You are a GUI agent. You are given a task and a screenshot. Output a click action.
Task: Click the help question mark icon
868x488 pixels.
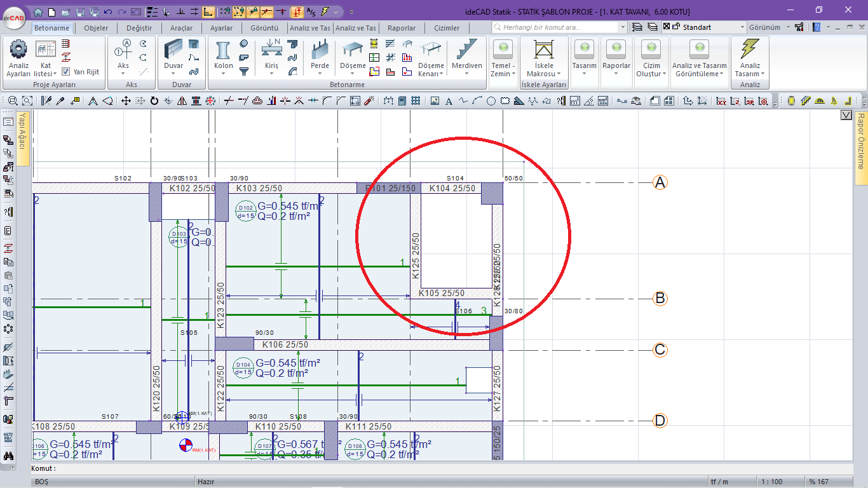point(817,27)
